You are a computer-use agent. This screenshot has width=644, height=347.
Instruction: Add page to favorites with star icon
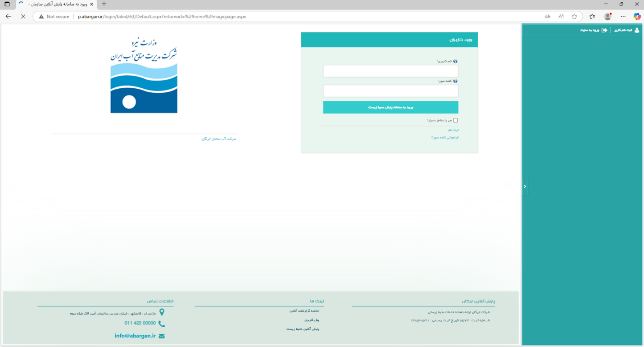point(574,17)
